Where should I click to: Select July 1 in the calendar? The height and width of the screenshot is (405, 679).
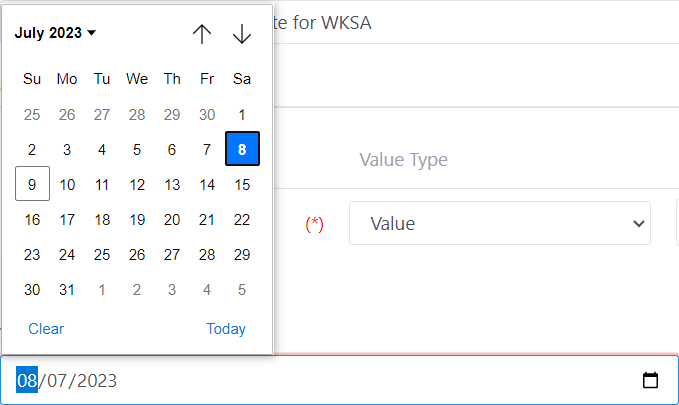(242, 115)
